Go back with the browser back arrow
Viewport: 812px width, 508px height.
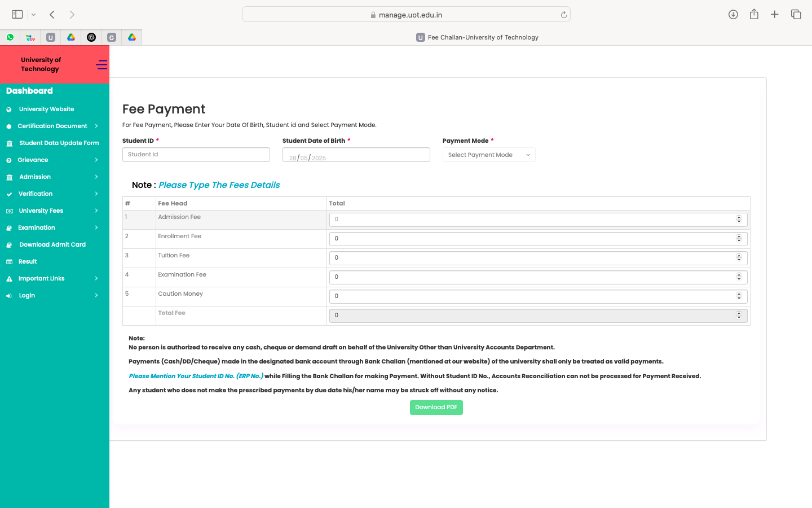tap(52, 15)
